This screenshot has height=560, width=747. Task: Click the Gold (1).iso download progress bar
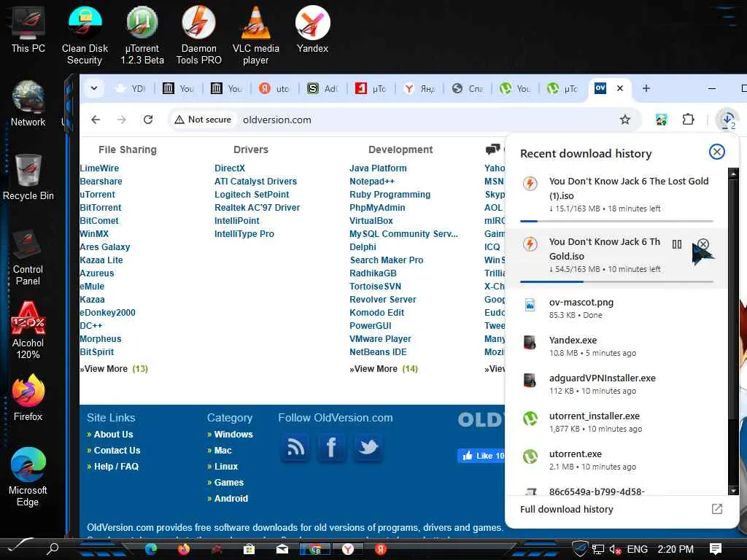tap(616, 221)
